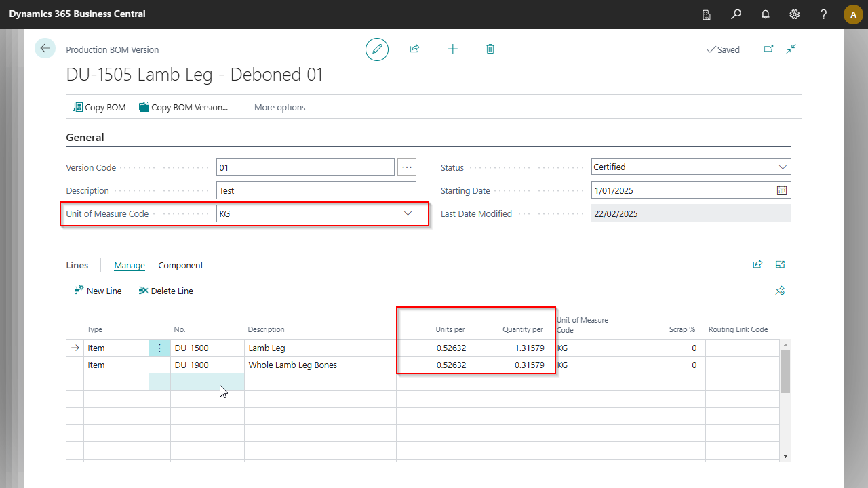Create new record with plus icon
This screenshot has height=488, width=868.
coord(452,49)
